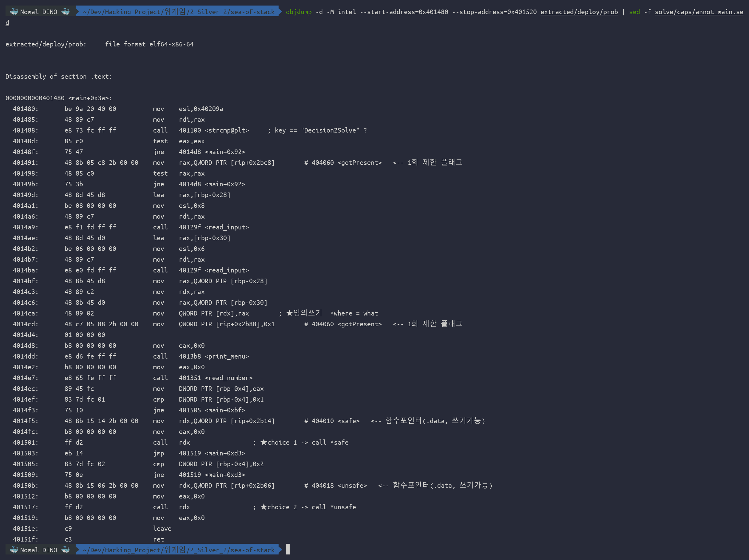Image resolution: width=749 pixels, height=560 pixels.
Task: Click the call 4013b8 <print_menu> instruction
Action: pos(201,356)
